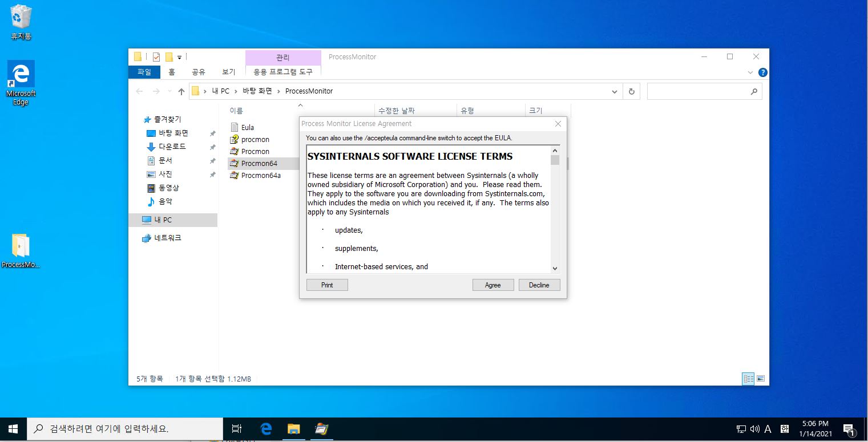Switch to details view layout icon
868x442 pixels.
pyautogui.click(x=748, y=379)
